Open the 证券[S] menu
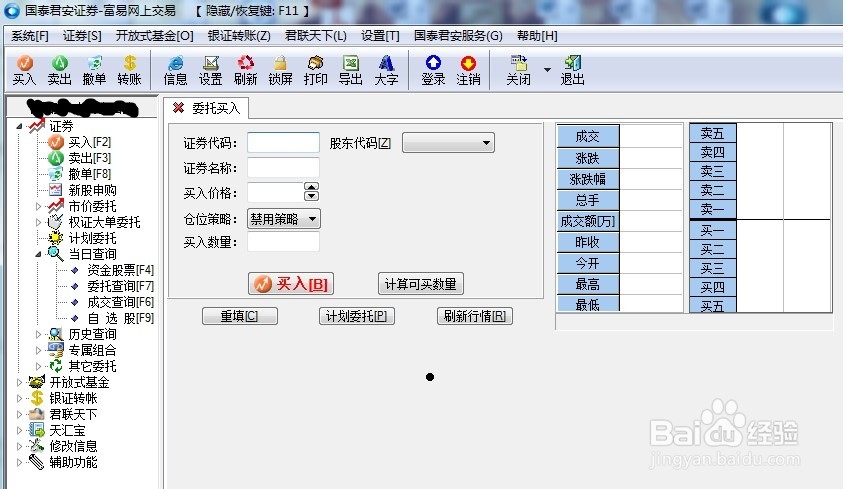Screen dimensions: 846x489 [x=82, y=36]
